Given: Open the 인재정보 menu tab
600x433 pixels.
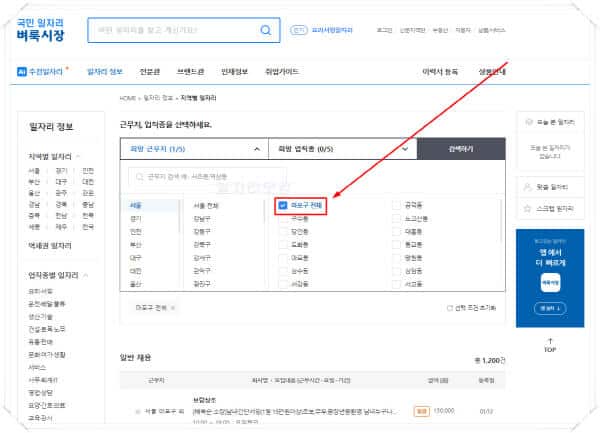Looking at the screenshot, I should (235, 72).
